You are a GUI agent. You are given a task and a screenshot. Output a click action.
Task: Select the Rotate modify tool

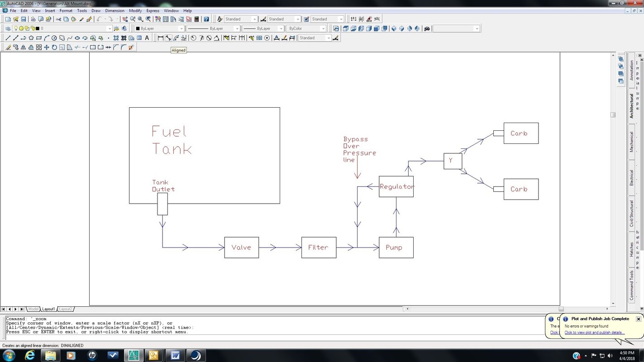click(x=54, y=47)
